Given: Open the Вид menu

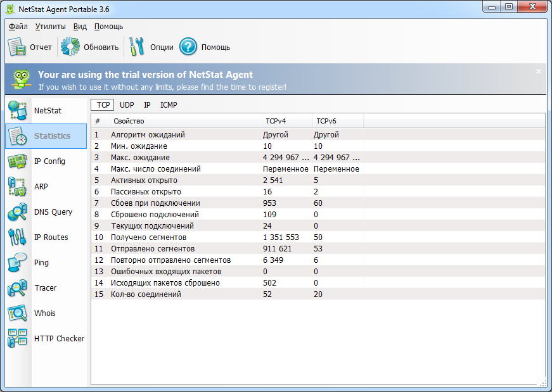Looking at the screenshot, I should click(80, 27).
